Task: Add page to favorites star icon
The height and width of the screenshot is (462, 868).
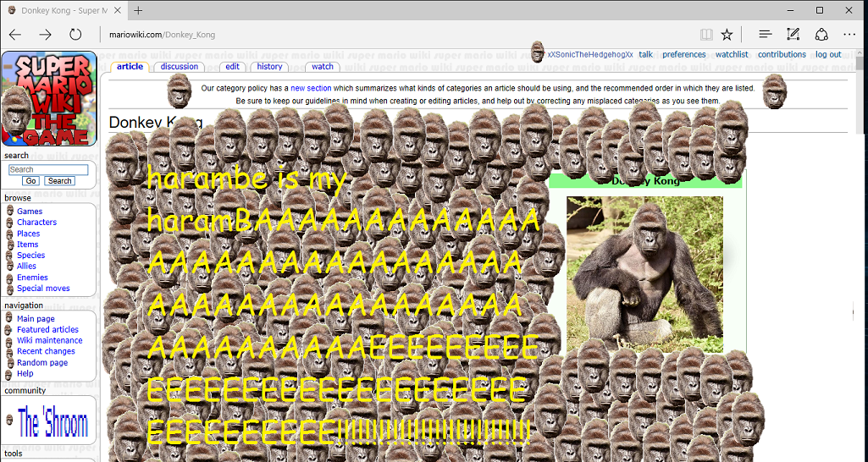Action: (727, 35)
